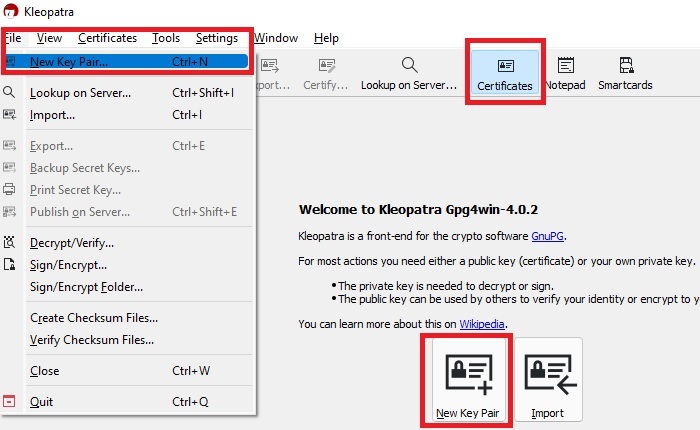Image resolution: width=700 pixels, height=430 pixels.
Task: Open the Certificates menu
Action: pyautogui.click(x=107, y=38)
